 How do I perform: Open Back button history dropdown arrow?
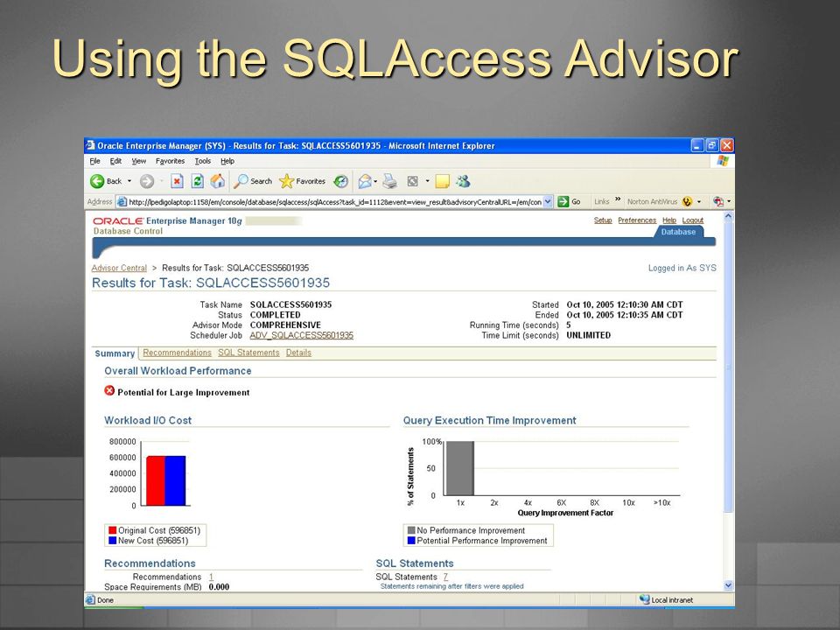(x=129, y=182)
